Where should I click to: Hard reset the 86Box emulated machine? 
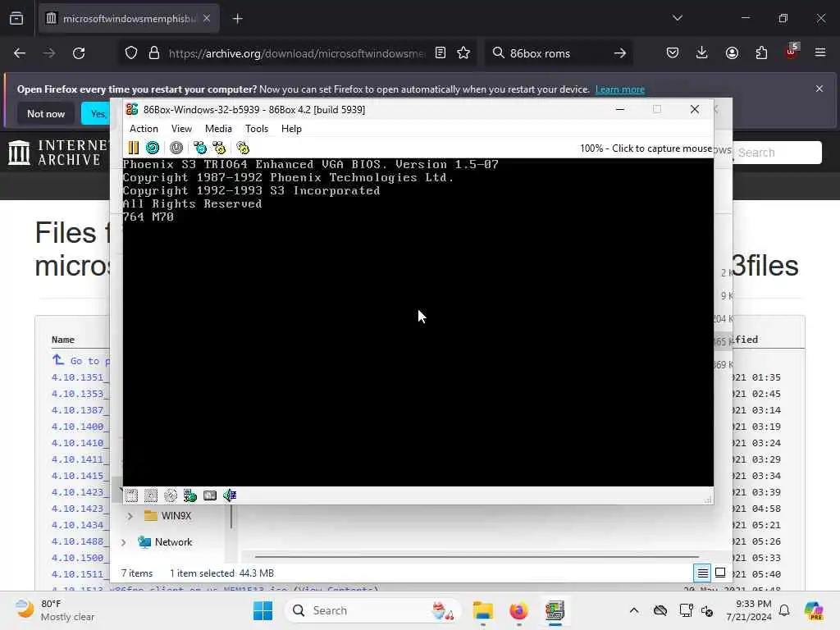click(153, 148)
